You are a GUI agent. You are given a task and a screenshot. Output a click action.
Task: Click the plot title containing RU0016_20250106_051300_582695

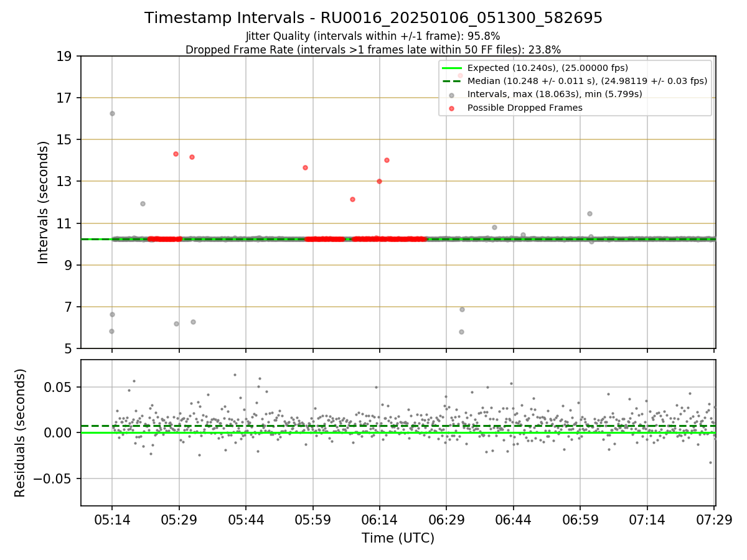374,18
